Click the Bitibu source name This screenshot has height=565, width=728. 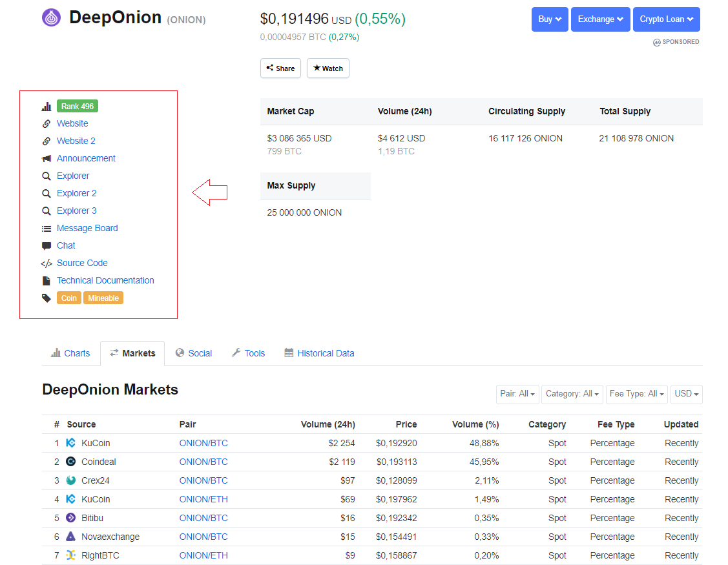tap(92, 518)
